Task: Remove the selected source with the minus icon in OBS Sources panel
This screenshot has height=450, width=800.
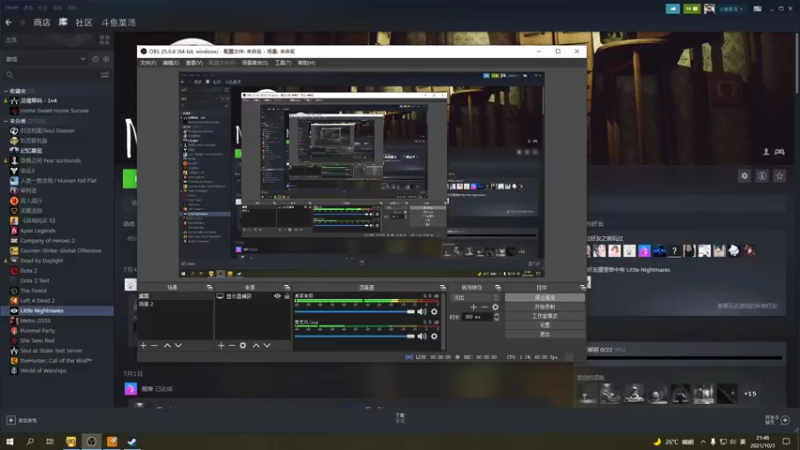Action: click(x=232, y=345)
